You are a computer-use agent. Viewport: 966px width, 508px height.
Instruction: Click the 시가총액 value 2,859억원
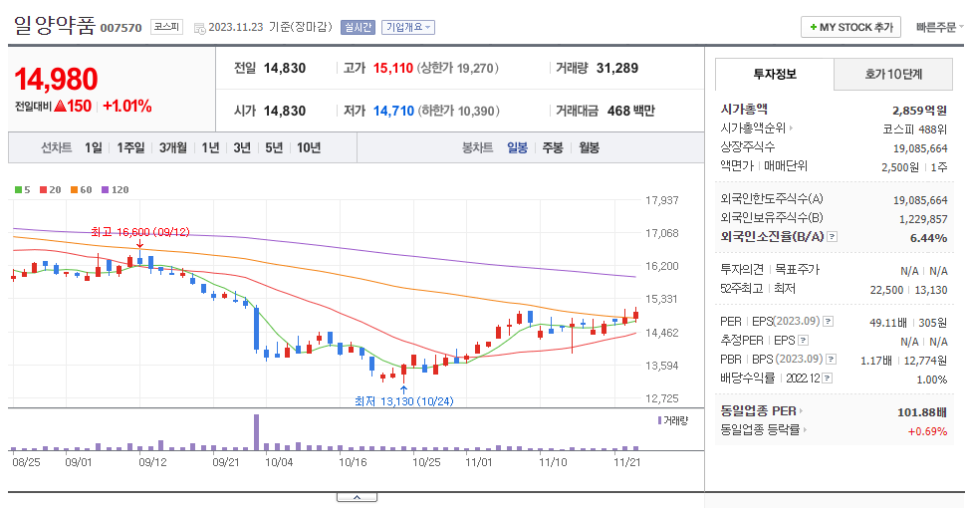[919, 110]
